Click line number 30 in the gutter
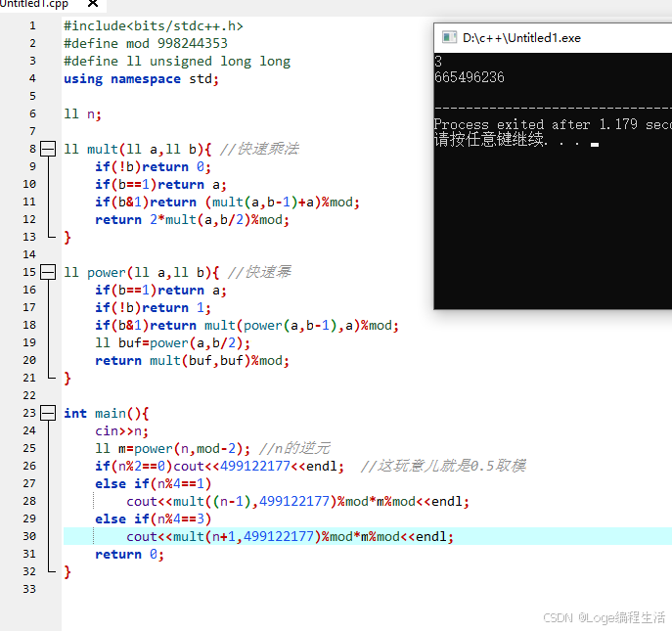672x631 pixels. pyautogui.click(x=29, y=536)
